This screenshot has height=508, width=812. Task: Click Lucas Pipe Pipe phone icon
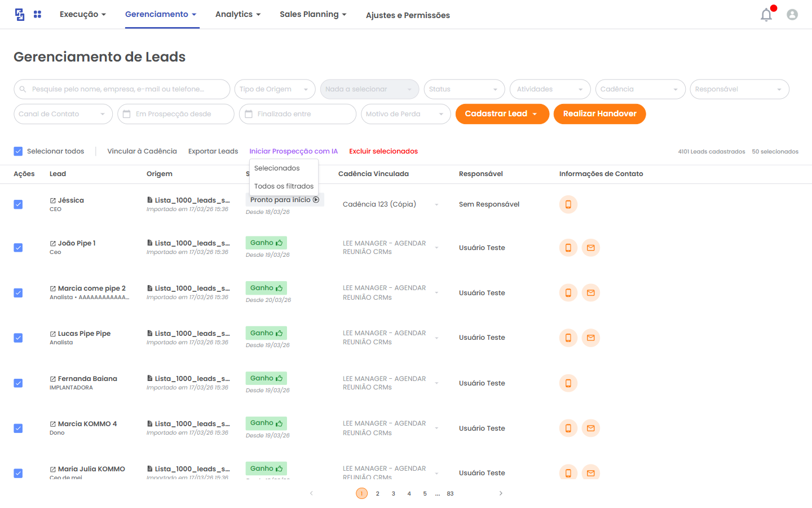[x=568, y=338]
